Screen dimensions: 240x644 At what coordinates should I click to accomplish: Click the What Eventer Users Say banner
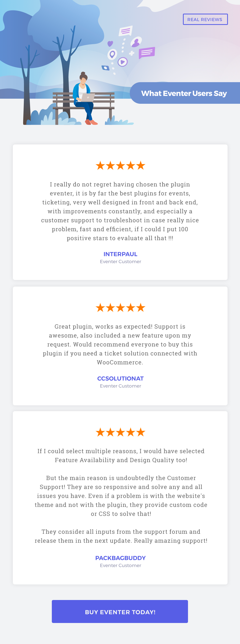click(185, 93)
